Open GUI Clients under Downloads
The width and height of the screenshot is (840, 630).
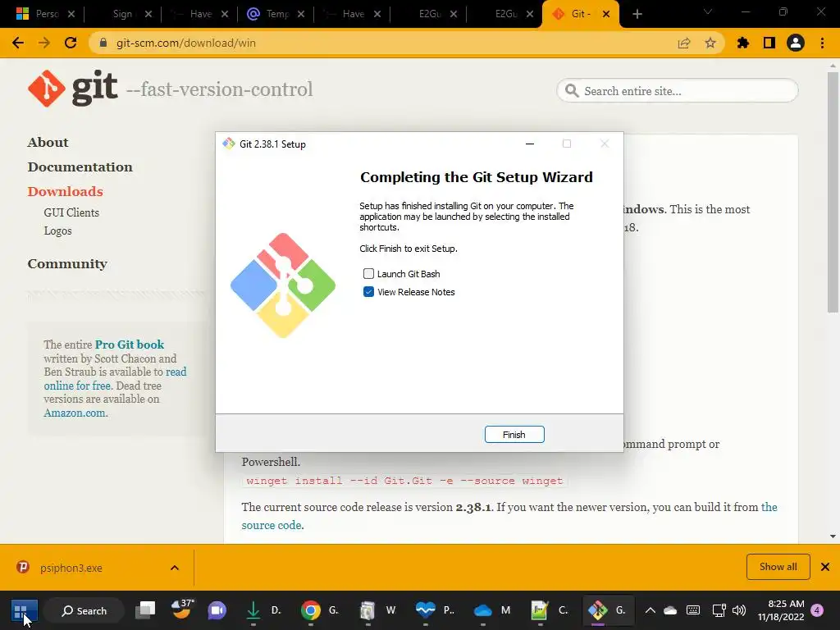coord(71,212)
